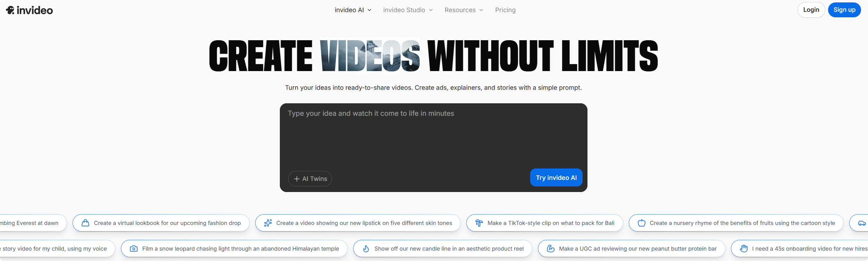Go to the Pricing page

click(505, 10)
